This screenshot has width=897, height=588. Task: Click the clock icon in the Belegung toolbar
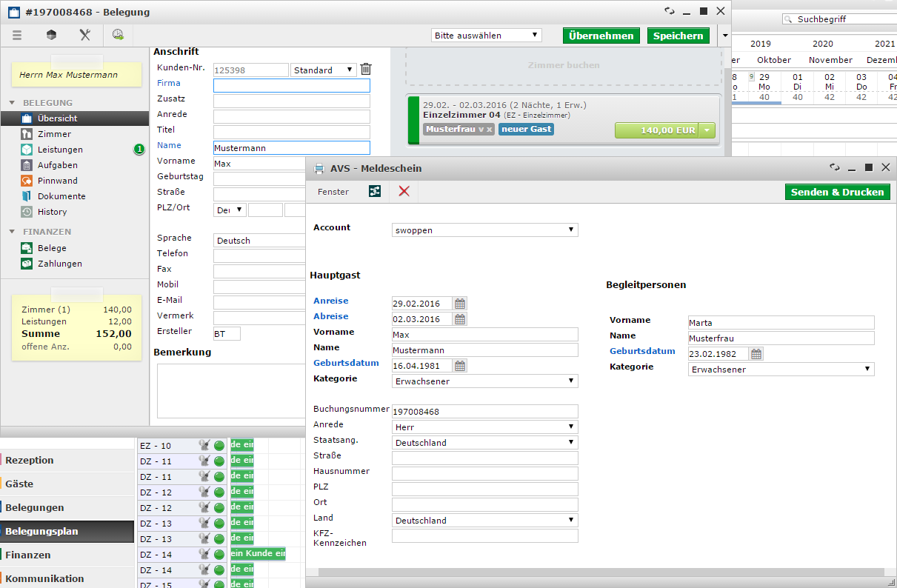tap(119, 35)
